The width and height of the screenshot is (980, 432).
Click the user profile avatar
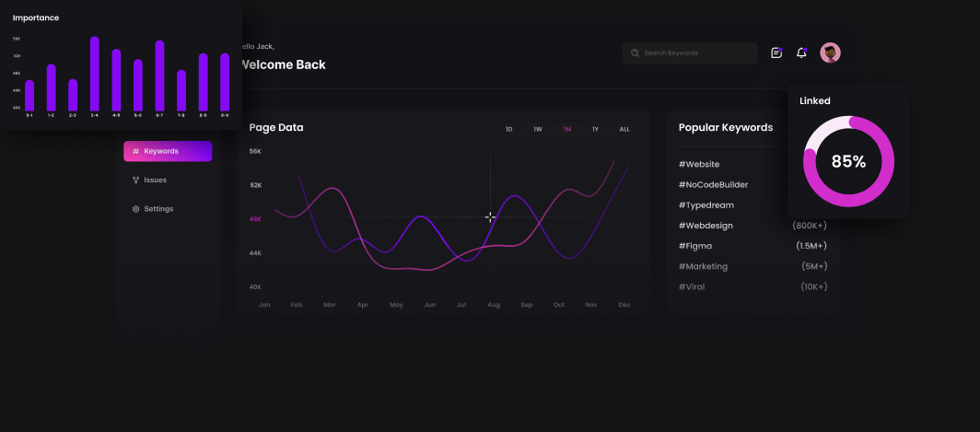830,53
